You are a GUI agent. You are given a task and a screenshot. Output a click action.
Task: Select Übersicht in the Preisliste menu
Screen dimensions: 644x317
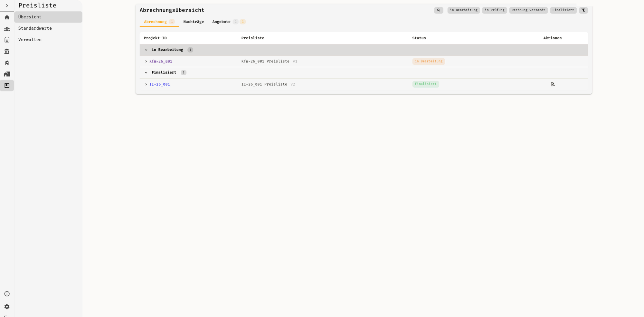point(48,17)
